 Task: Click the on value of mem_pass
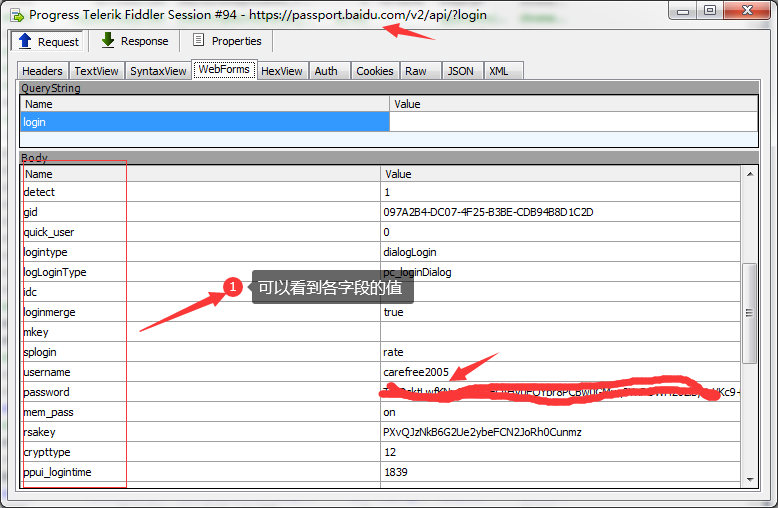click(389, 412)
